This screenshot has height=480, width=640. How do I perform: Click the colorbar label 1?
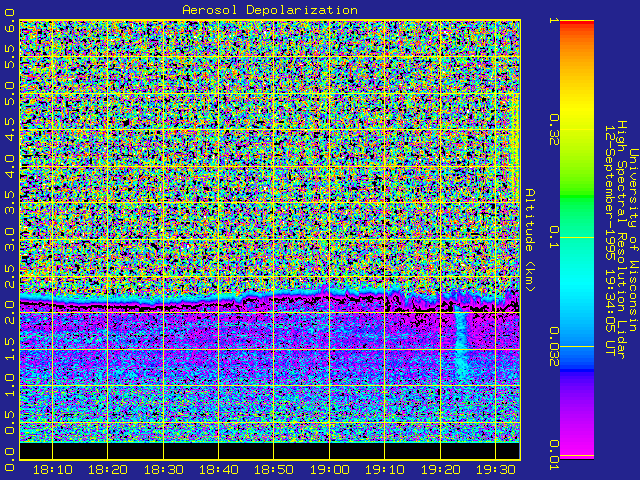click(x=553, y=20)
